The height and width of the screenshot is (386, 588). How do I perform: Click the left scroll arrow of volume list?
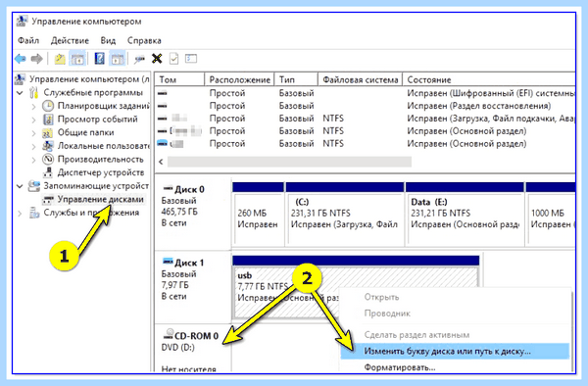161,162
